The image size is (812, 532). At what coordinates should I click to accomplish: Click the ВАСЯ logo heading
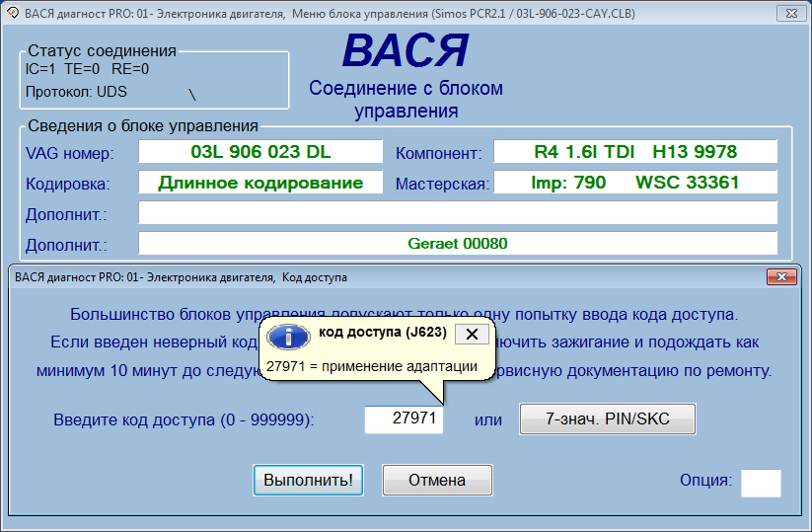pyautogui.click(x=406, y=50)
